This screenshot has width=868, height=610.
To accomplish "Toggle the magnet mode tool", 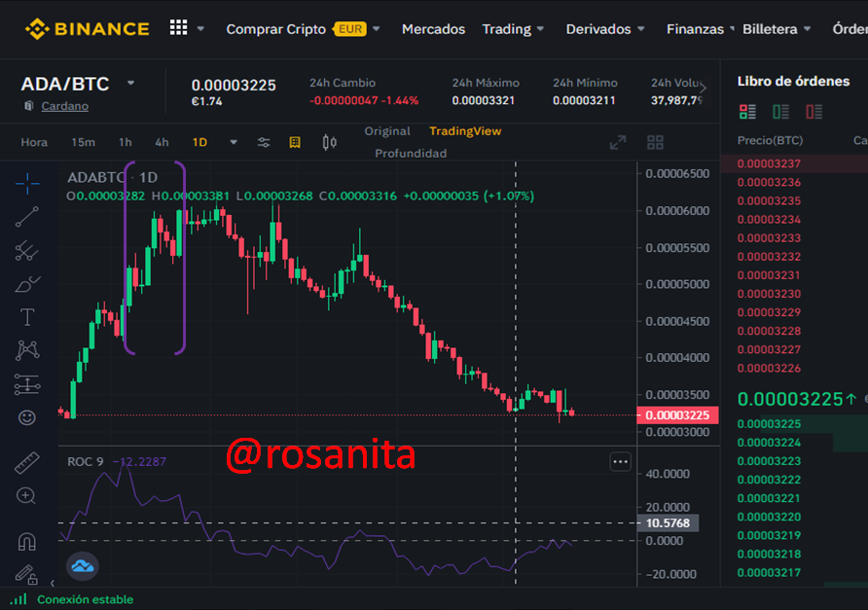I will pyautogui.click(x=27, y=541).
